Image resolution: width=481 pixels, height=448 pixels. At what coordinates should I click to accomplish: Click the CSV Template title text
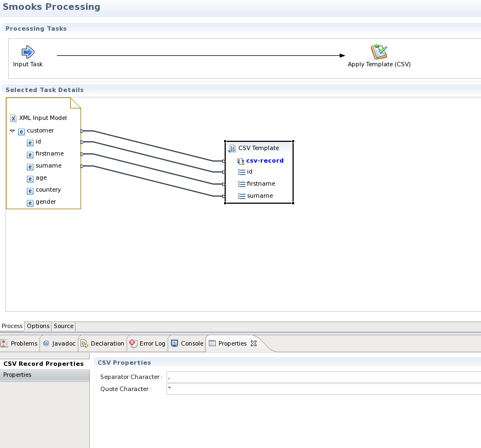pos(259,148)
